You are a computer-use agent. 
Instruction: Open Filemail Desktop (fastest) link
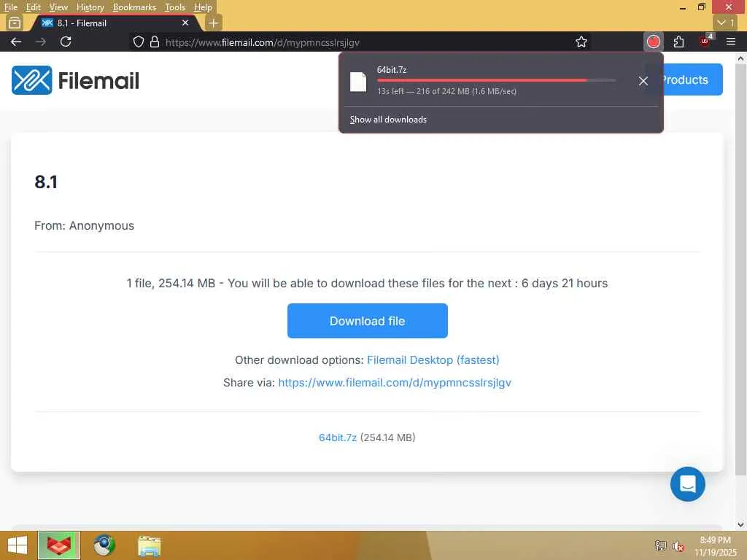[433, 360]
